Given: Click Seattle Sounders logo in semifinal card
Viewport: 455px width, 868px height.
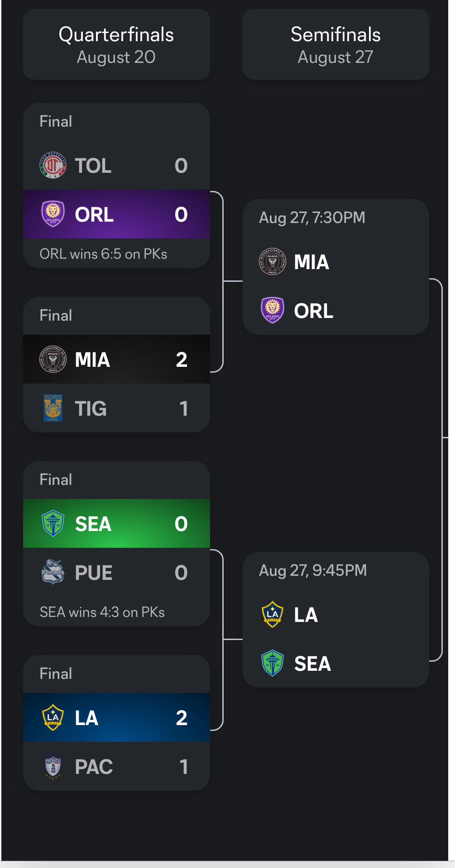Looking at the screenshot, I should (273, 664).
